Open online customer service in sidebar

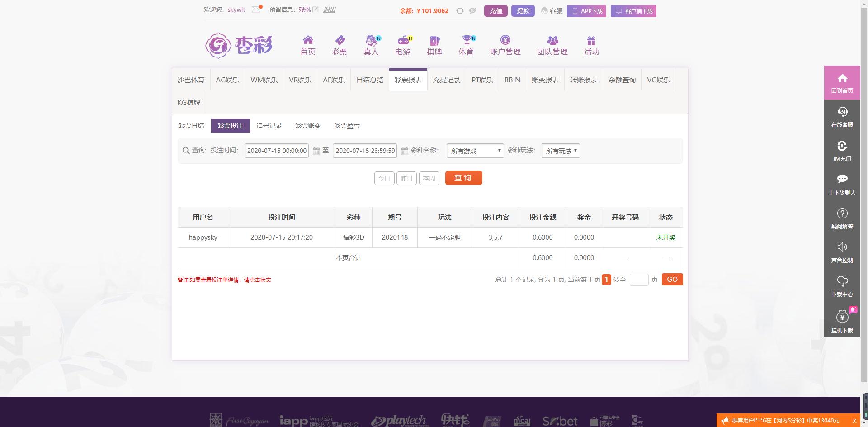[x=842, y=117]
